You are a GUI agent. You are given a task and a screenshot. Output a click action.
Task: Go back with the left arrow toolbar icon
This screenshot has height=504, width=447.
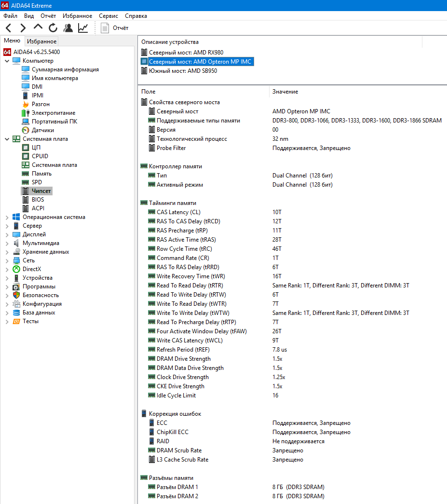coord(9,28)
